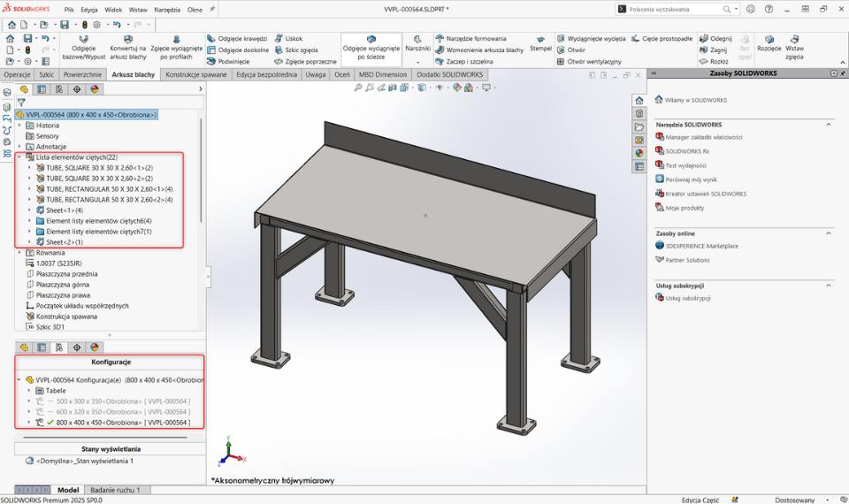Expand TUBE, SQUARE 30 X 30 X 2,60<1>(2)
Viewport: 849px width, 504px height.
click(29, 168)
